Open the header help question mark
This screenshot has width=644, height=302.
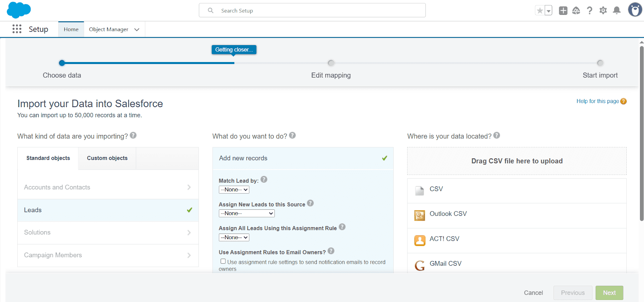[x=590, y=11]
